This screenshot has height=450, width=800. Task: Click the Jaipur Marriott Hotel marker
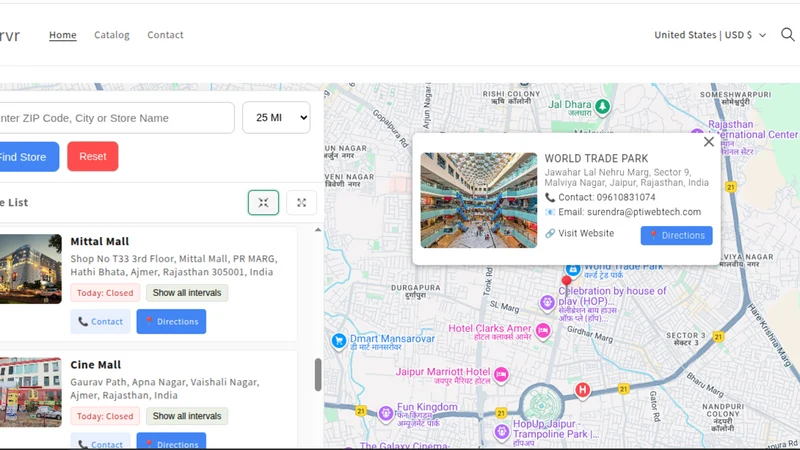click(501, 375)
